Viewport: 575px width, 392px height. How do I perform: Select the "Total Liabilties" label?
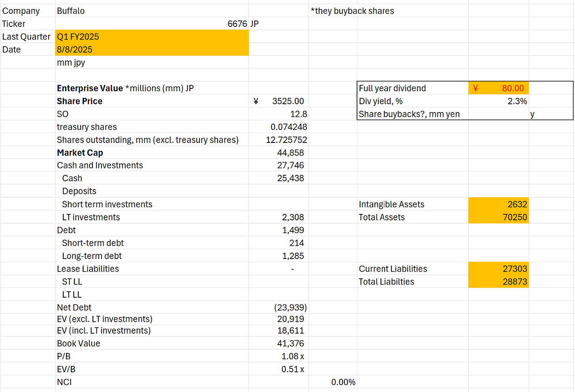(x=386, y=281)
